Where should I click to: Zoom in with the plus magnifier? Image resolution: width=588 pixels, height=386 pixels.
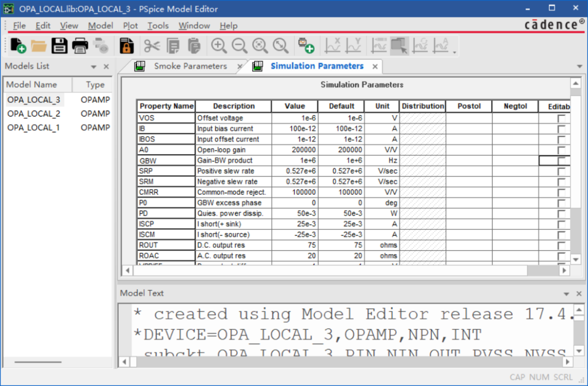[219, 46]
